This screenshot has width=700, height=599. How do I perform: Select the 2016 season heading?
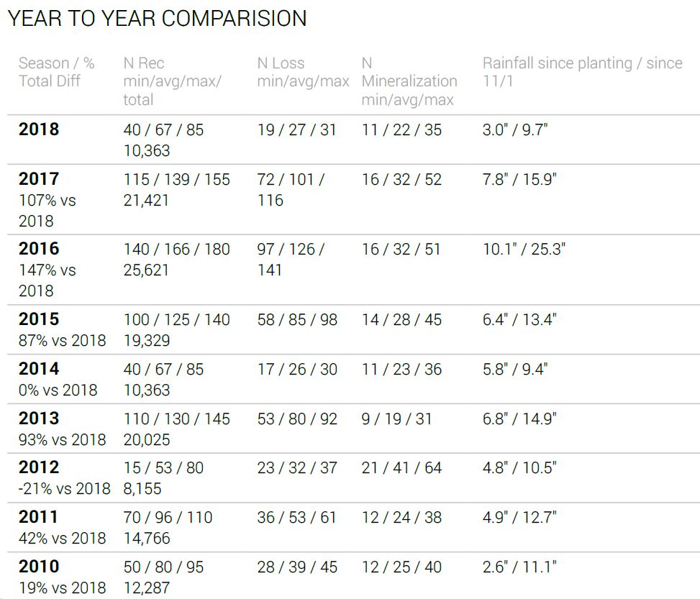(39, 249)
